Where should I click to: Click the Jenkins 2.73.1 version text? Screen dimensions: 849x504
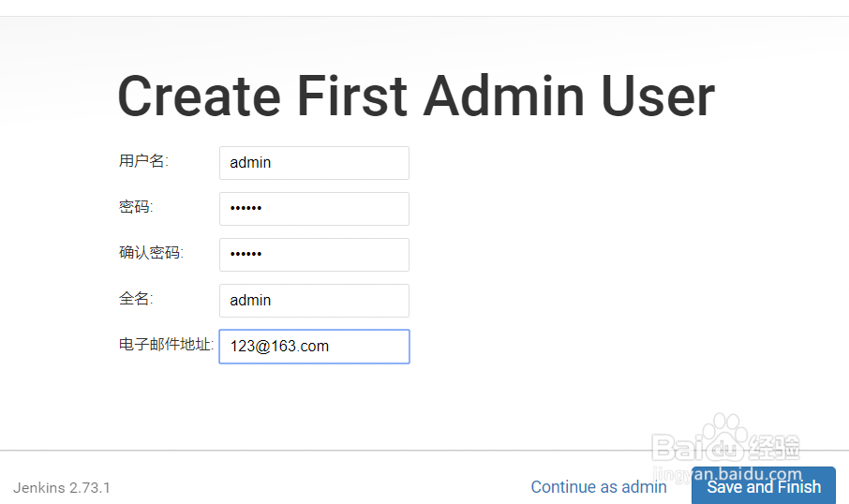(62, 488)
